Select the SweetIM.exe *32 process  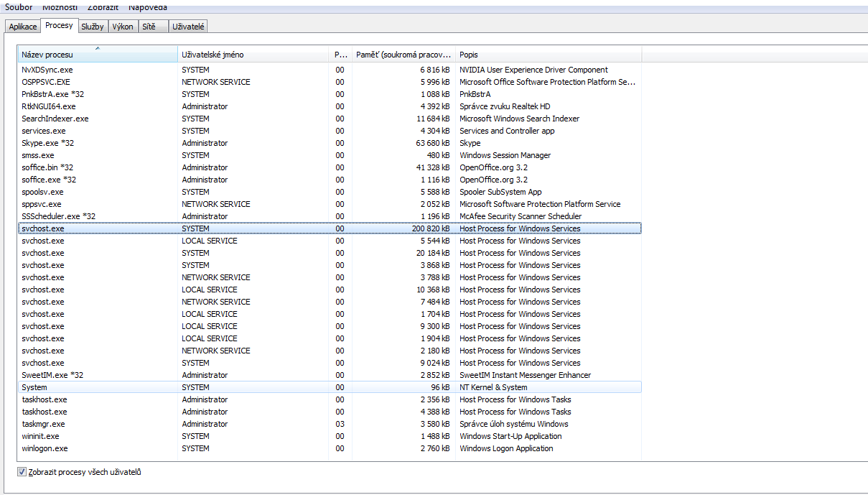point(52,375)
